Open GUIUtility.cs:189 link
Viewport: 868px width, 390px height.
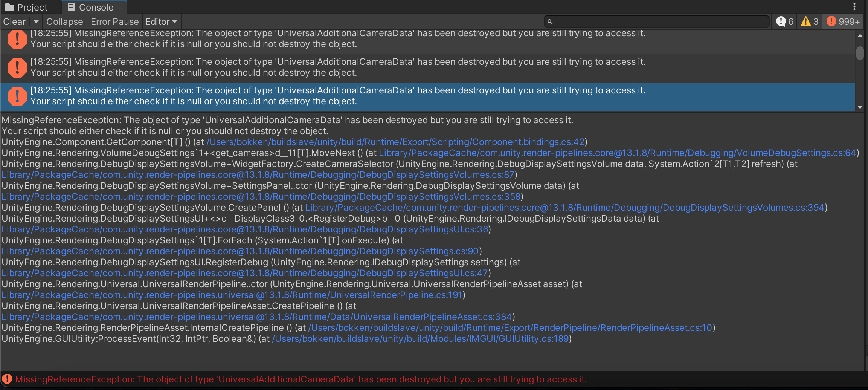coord(420,339)
